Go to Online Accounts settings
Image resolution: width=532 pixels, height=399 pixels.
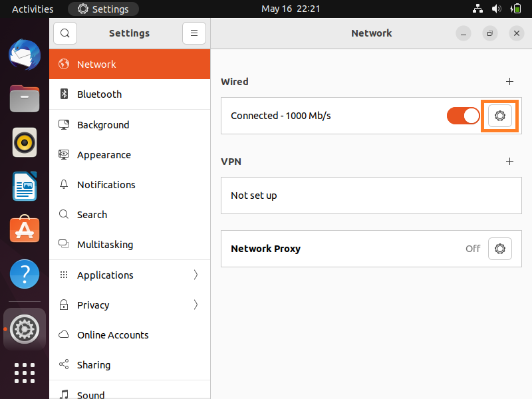point(112,335)
